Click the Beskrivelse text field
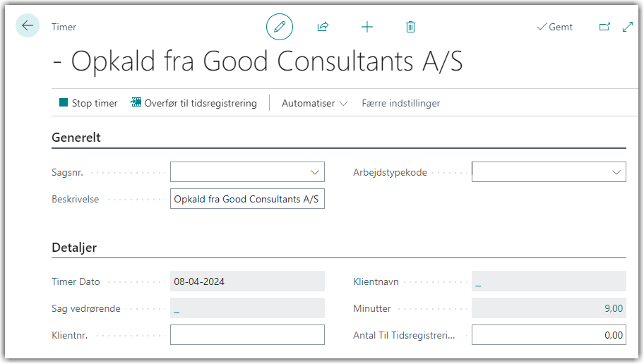This screenshot has height=364, width=644. 247,200
